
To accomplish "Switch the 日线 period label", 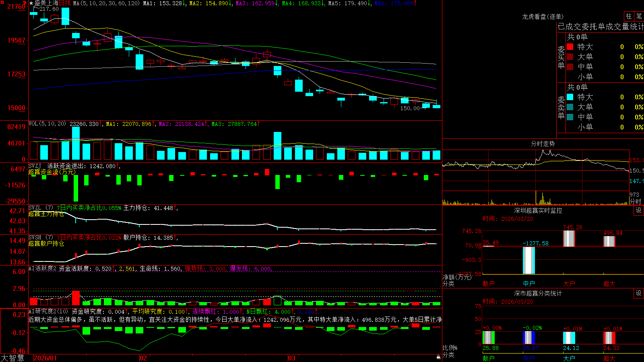I will tap(65, 3).
